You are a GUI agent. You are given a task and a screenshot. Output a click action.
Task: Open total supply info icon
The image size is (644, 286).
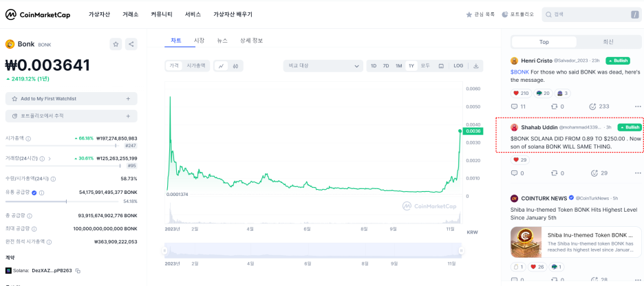coord(30,216)
